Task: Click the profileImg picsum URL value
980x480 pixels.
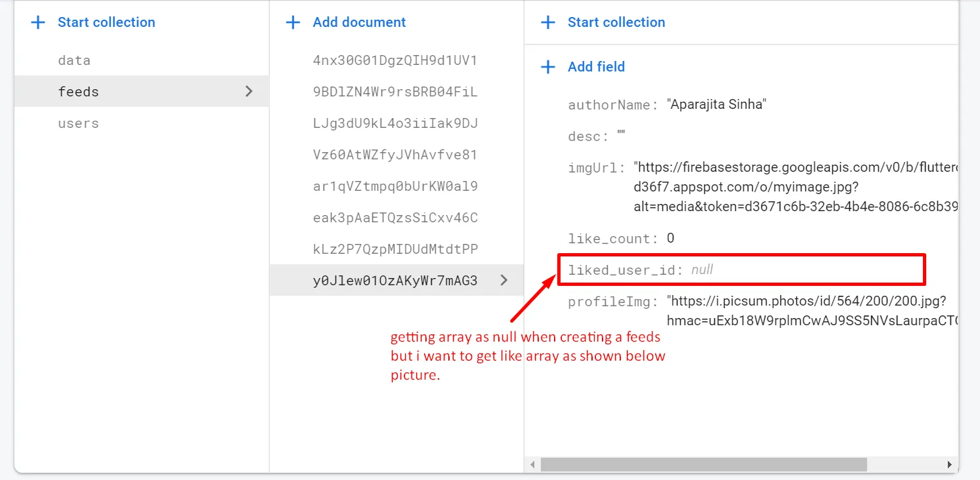Action: coord(812,311)
